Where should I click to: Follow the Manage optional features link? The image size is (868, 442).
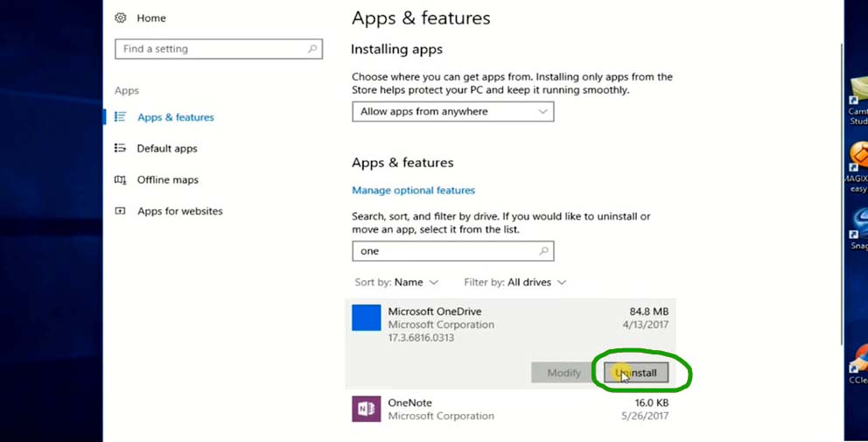[x=414, y=191]
